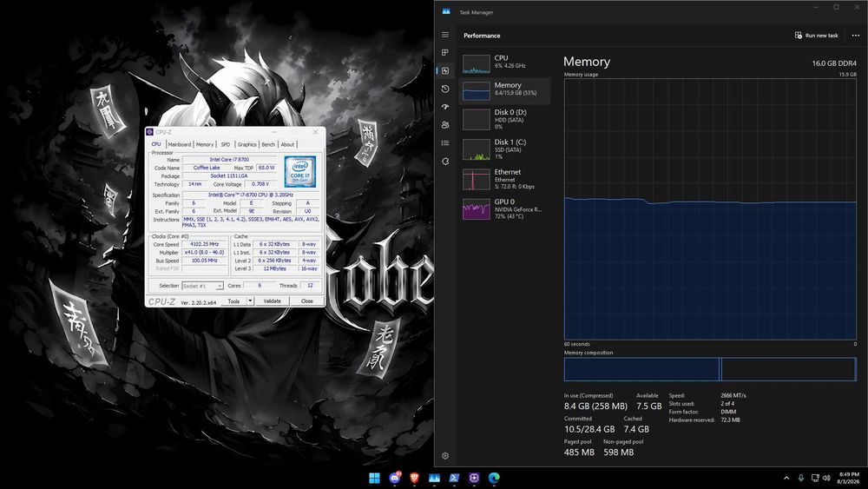Image resolution: width=868 pixels, height=489 pixels.
Task: Select GPU 0 NVIDIA GeForce entry
Action: click(x=504, y=208)
